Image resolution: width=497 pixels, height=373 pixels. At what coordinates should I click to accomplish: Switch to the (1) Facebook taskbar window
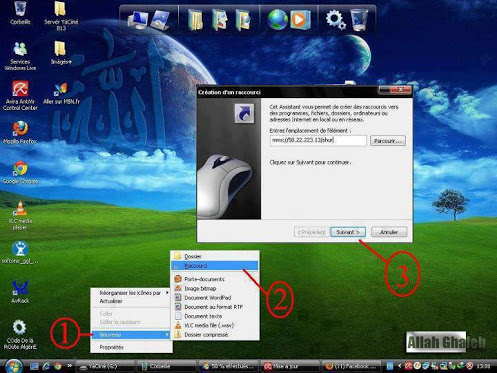tap(352, 366)
